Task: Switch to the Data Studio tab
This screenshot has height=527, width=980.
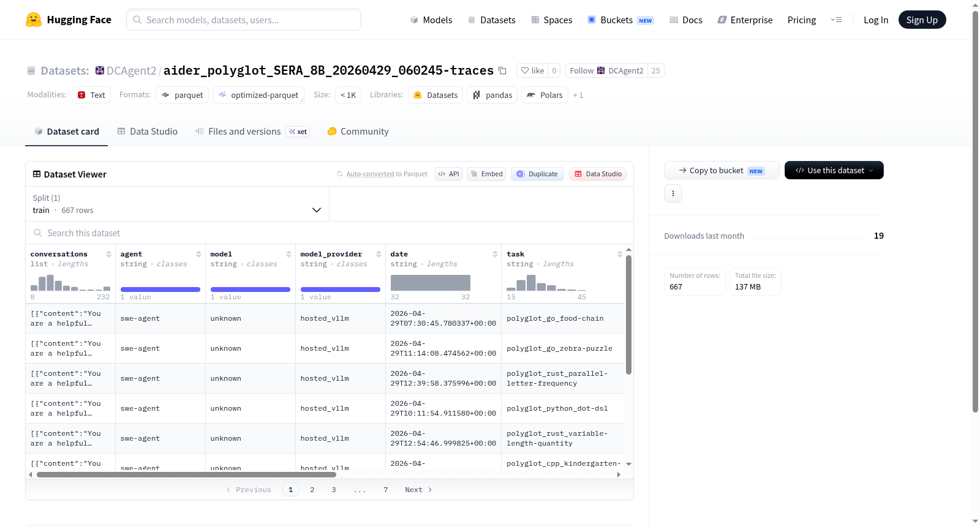Action: pos(148,132)
